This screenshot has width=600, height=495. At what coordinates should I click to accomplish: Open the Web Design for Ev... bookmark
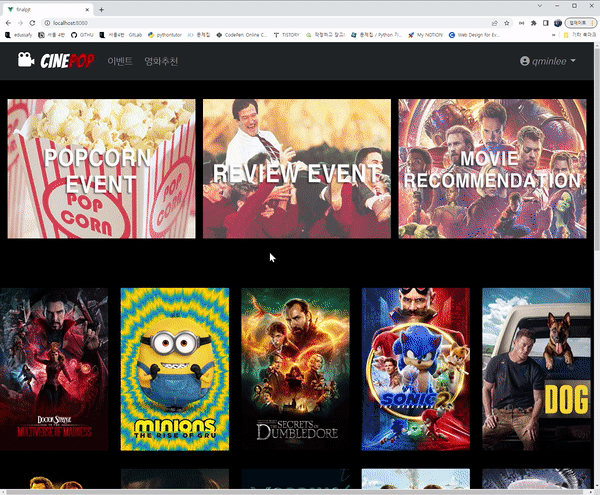(x=474, y=35)
